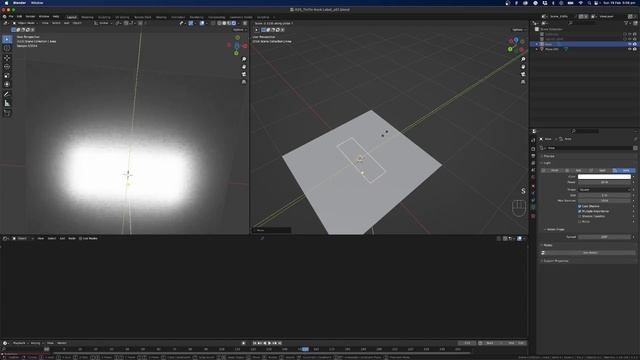
Task: Click pan hand icon in left viewport
Action: [244, 67]
